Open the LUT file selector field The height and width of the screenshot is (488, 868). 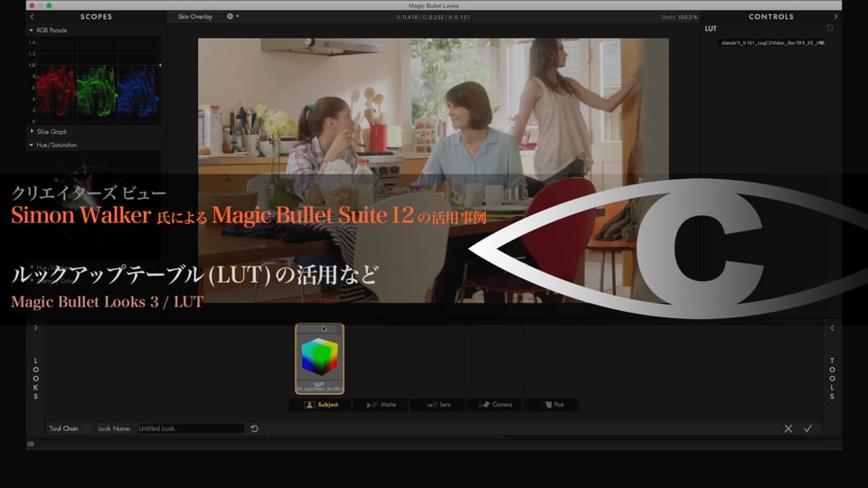click(x=773, y=42)
